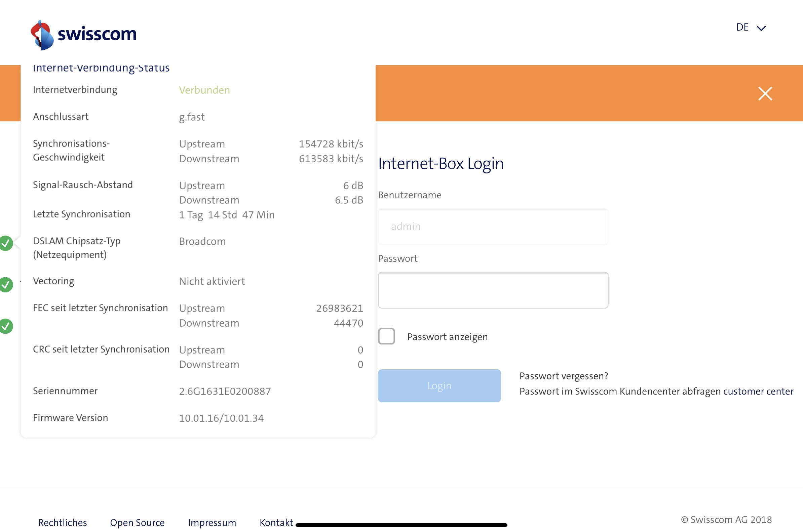This screenshot has width=803, height=532.
Task: Click the Passwort anzeigen label text
Action: point(447,337)
